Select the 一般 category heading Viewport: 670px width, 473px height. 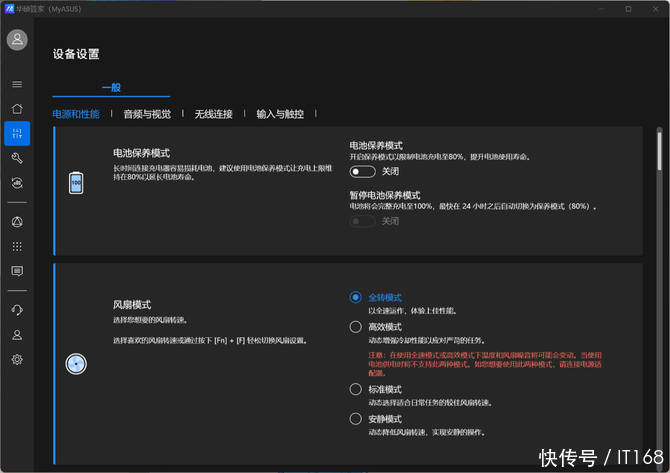pos(111,88)
